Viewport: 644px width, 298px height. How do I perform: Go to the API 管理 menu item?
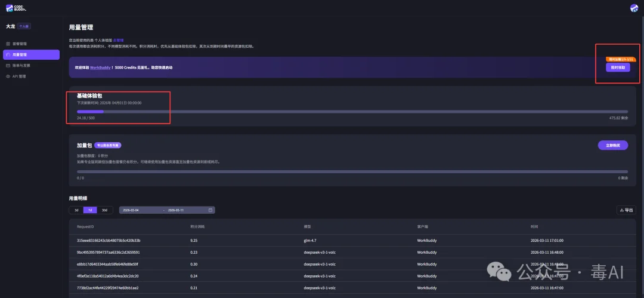[19, 76]
